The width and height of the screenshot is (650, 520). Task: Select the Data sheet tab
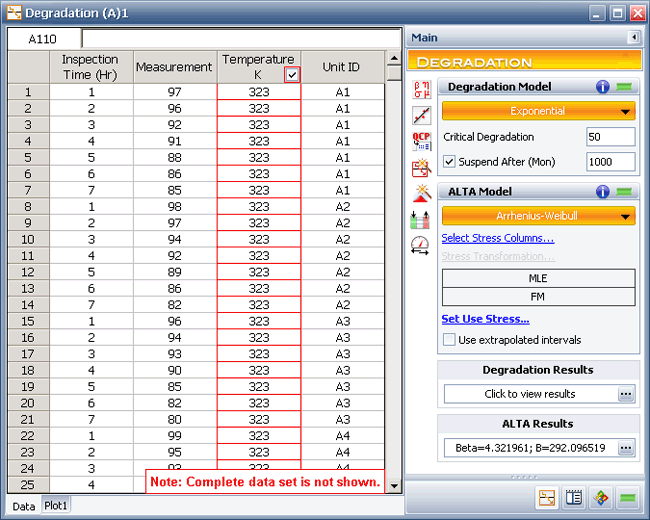point(23,506)
